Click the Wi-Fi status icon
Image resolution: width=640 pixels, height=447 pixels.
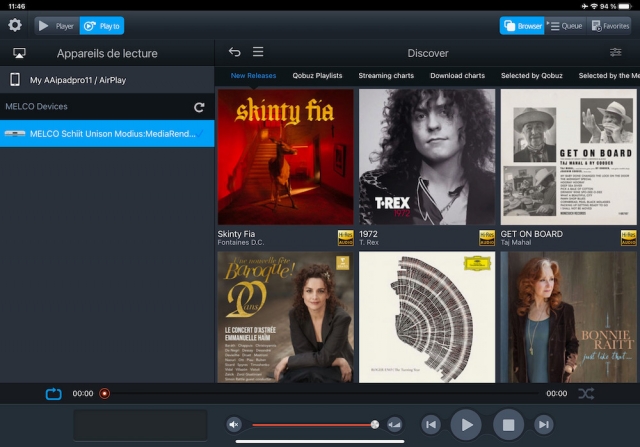(x=594, y=6)
